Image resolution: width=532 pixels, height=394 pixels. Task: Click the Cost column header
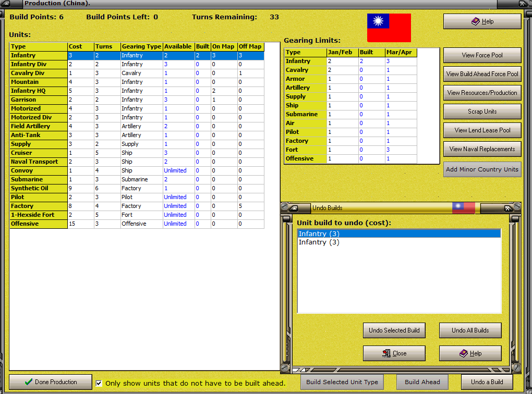coord(81,46)
